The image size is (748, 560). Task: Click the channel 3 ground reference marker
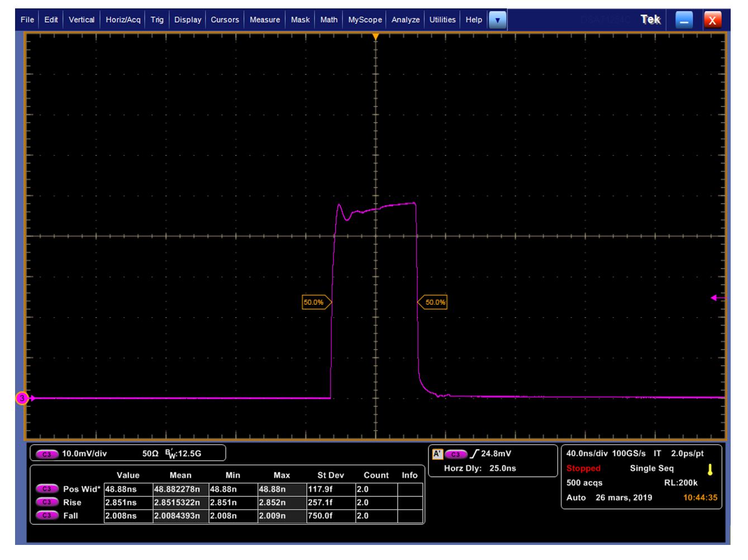22,398
